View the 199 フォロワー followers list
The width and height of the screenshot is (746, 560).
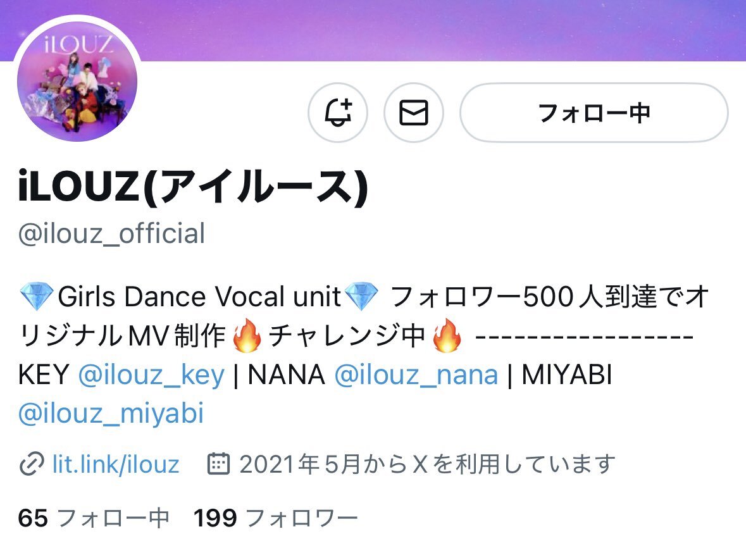coord(275,518)
